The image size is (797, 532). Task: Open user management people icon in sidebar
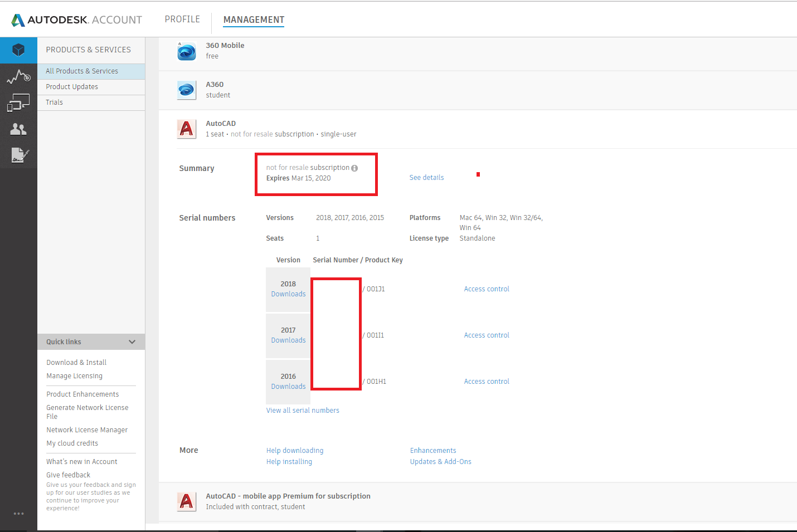click(x=18, y=129)
